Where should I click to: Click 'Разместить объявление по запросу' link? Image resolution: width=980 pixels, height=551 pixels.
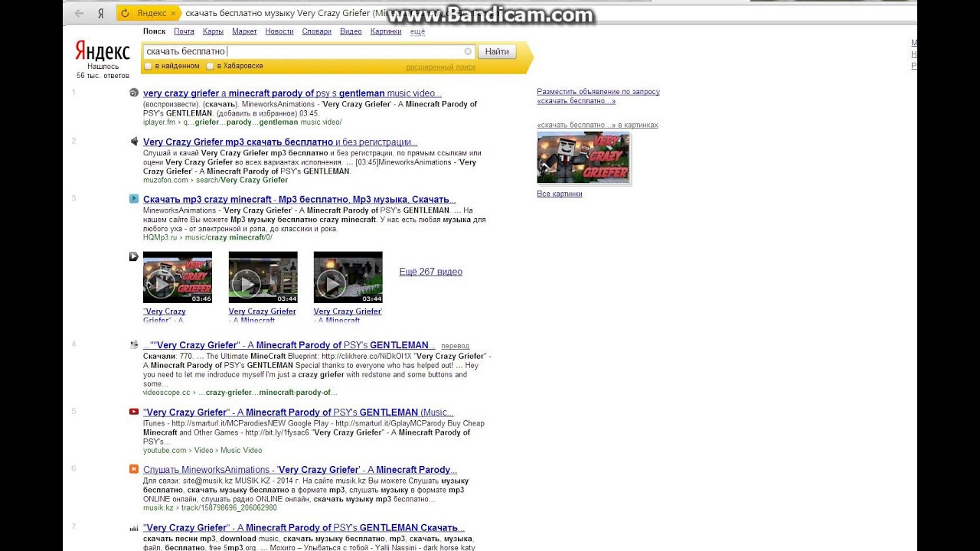tap(598, 96)
